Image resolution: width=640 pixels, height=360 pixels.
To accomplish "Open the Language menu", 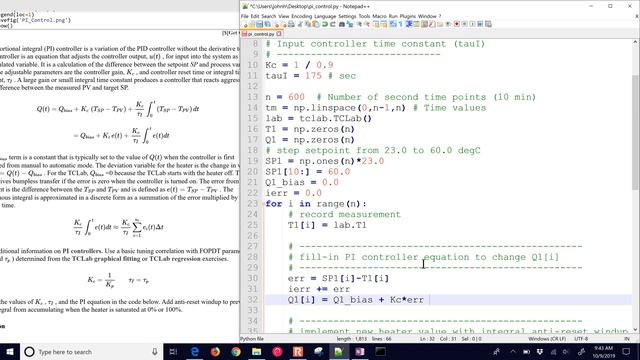I will [325, 16].
